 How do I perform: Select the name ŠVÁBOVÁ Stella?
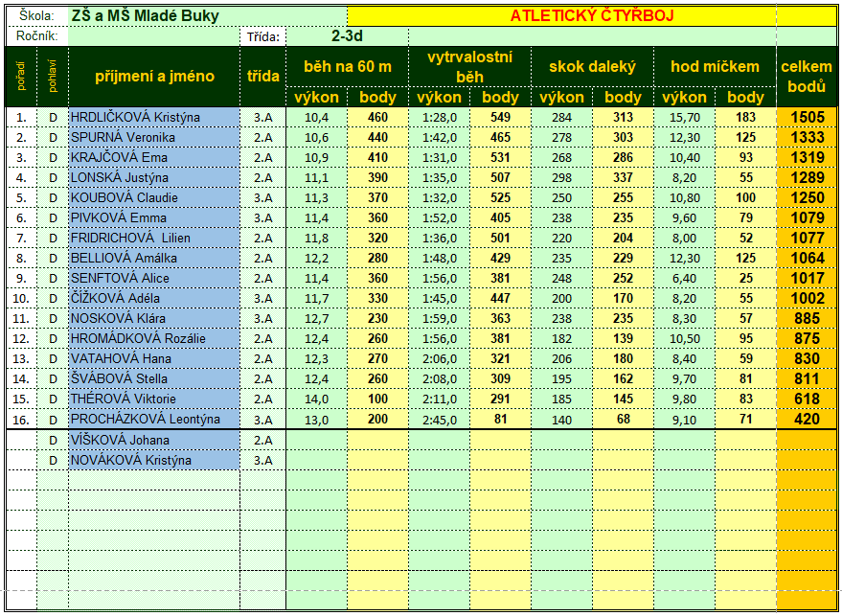(154, 379)
